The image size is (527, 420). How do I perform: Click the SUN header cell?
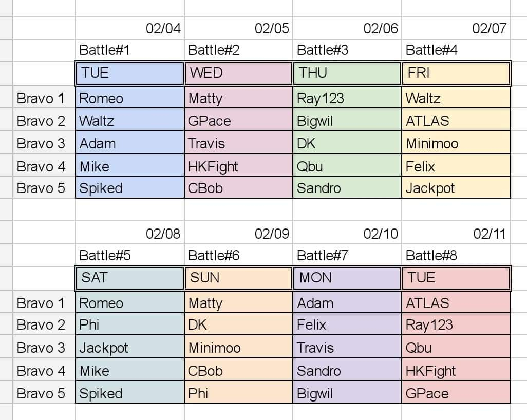coord(239,278)
